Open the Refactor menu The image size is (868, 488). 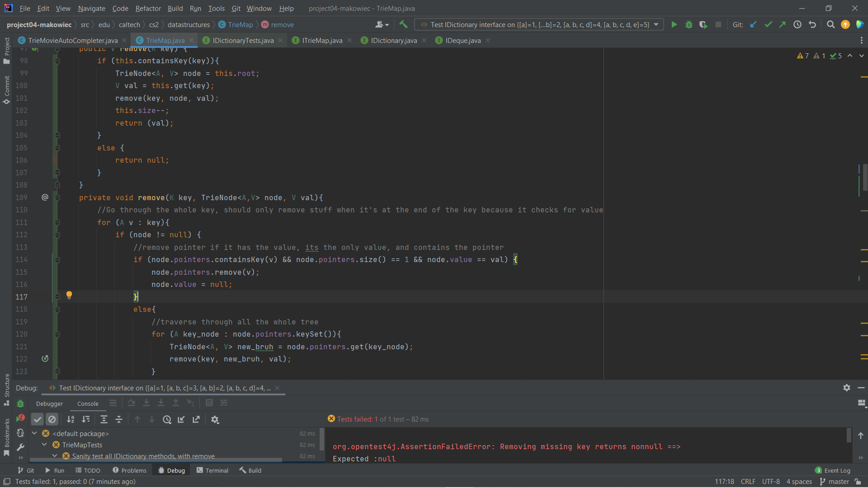(x=148, y=8)
